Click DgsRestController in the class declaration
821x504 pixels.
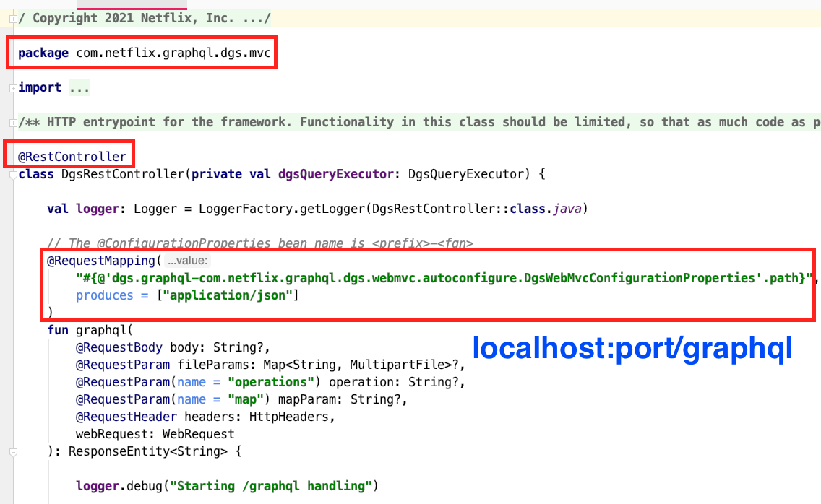pyautogui.click(x=123, y=174)
